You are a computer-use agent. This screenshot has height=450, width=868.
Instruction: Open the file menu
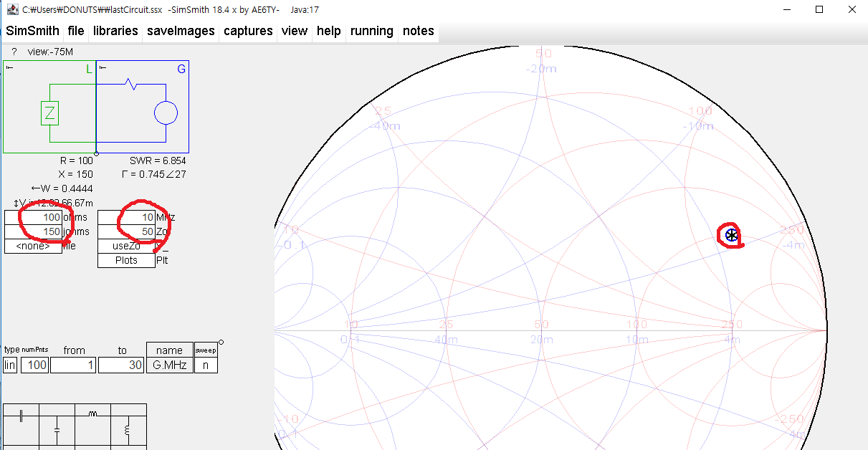click(x=76, y=31)
